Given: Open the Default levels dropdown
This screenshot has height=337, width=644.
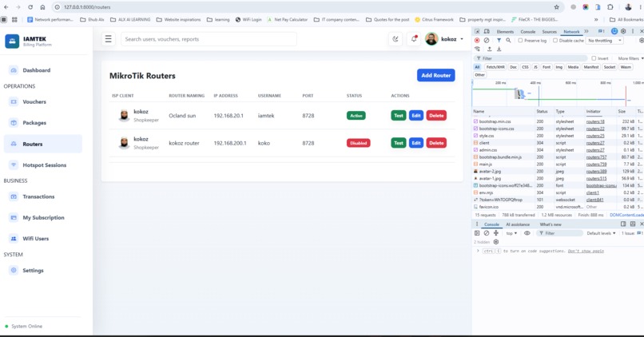Looking at the screenshot, I should click(601, 233).
